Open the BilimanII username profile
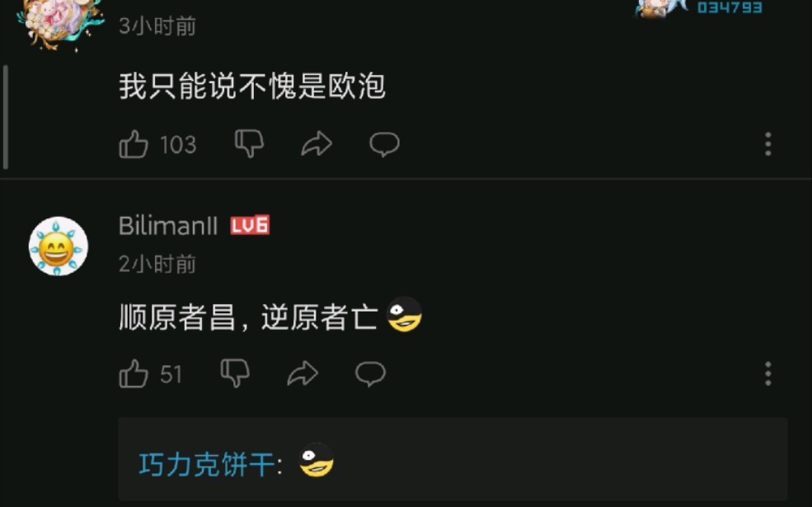Screen dimensions: 812x507 (x=168, y=226)
